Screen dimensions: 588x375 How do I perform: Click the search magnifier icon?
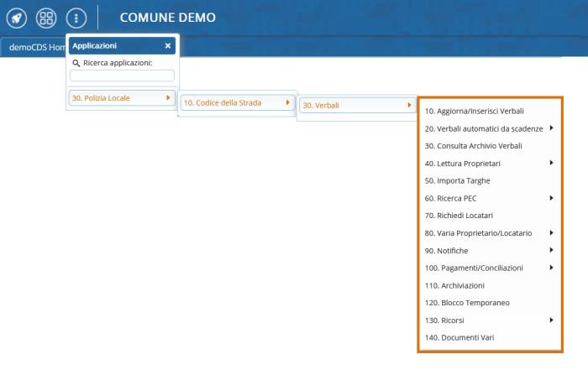[76, 63]
